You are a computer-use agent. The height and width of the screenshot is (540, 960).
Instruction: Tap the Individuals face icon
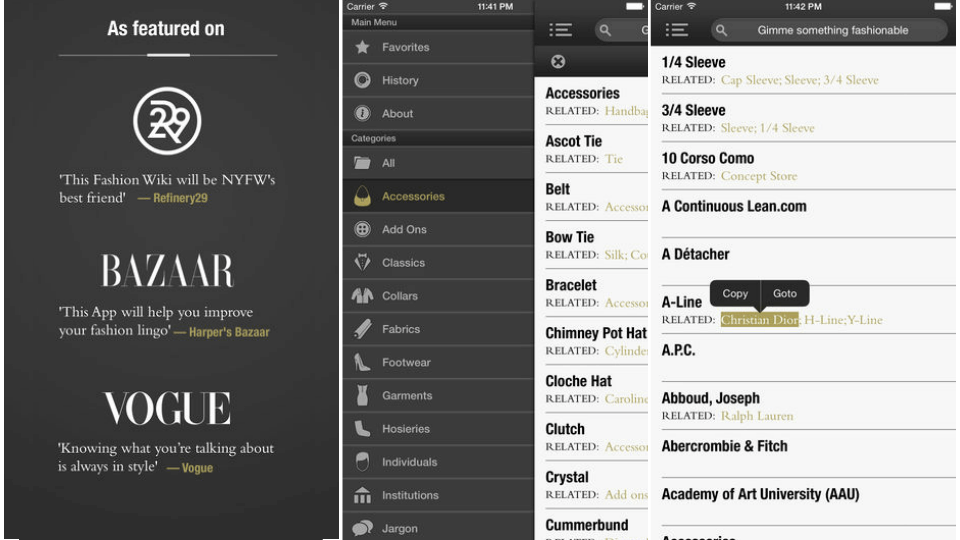[x=362, y=462]
